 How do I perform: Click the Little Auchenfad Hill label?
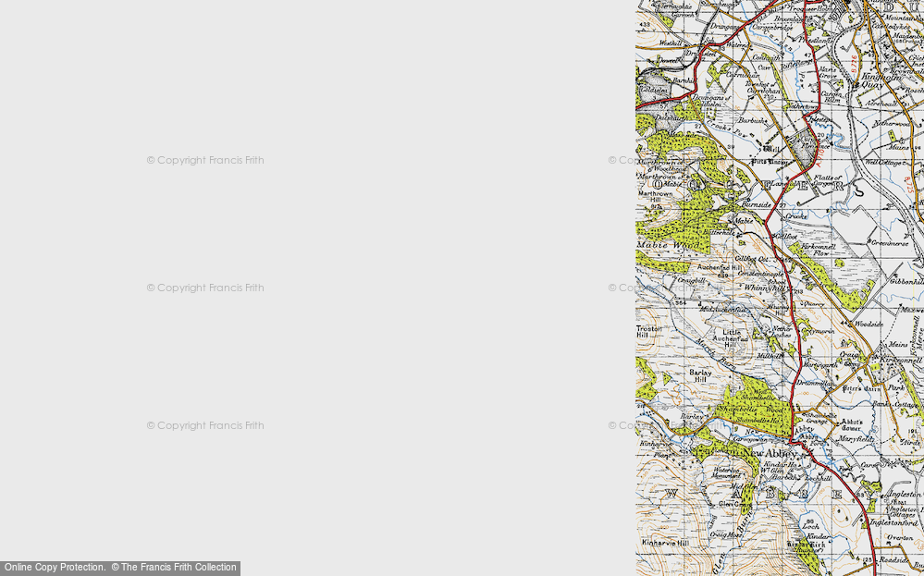[731, 338]
